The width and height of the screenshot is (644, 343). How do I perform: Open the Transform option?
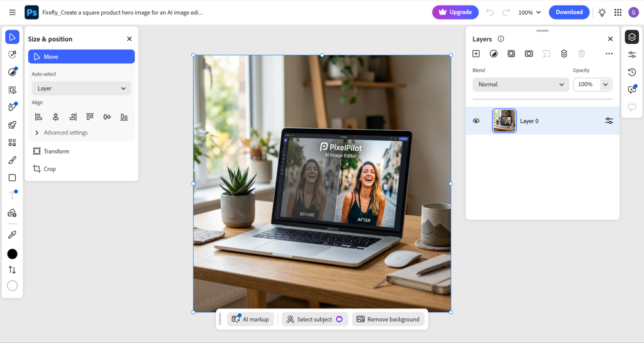click(x=52, y=151)
